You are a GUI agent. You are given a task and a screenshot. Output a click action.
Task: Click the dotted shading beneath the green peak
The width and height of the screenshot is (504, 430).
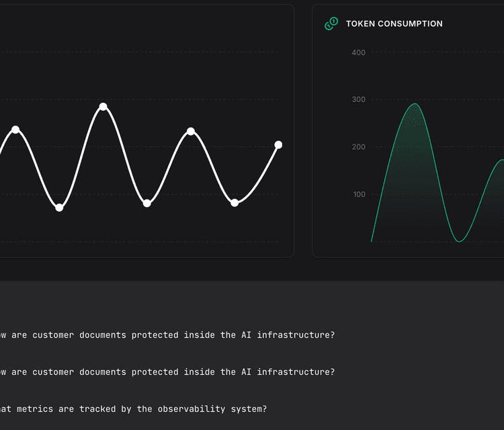(x=414, y=118)
